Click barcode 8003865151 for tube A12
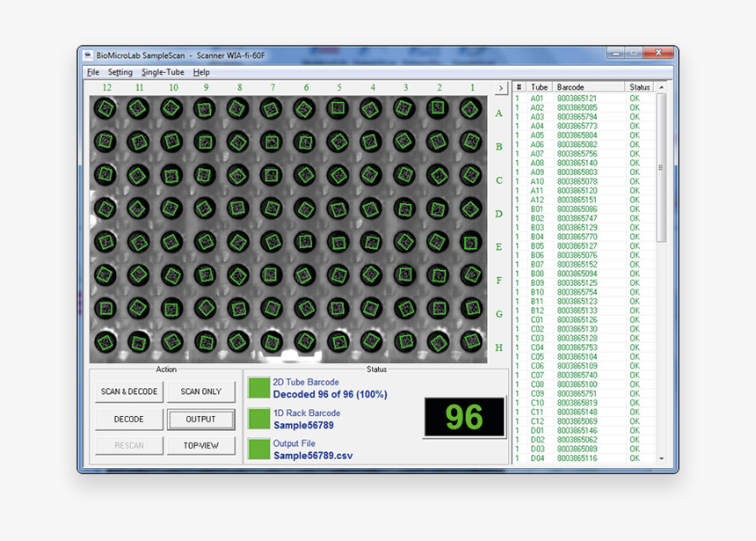 [578, 200]
